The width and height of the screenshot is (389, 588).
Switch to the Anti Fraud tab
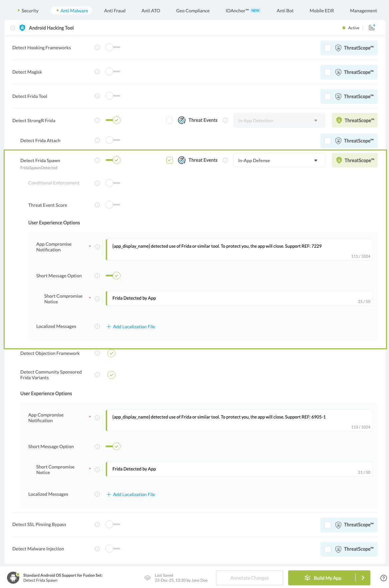tap(114, 11)
